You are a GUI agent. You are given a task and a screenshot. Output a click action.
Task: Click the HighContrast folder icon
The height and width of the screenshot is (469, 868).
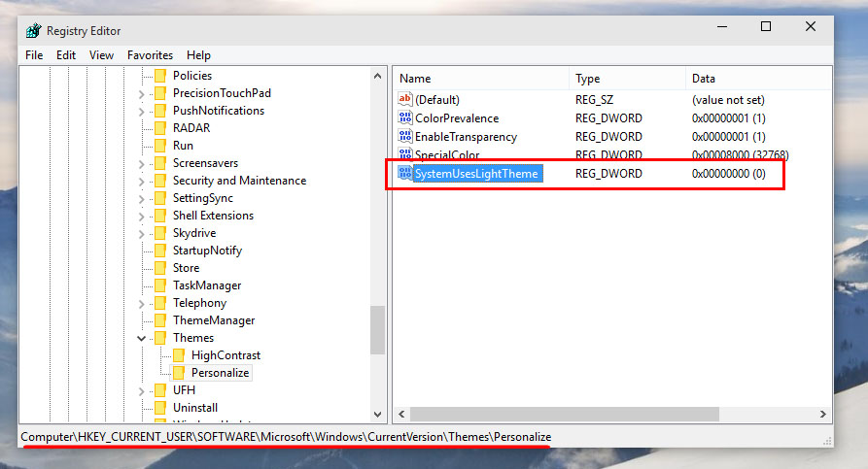(x=179, y=355)
